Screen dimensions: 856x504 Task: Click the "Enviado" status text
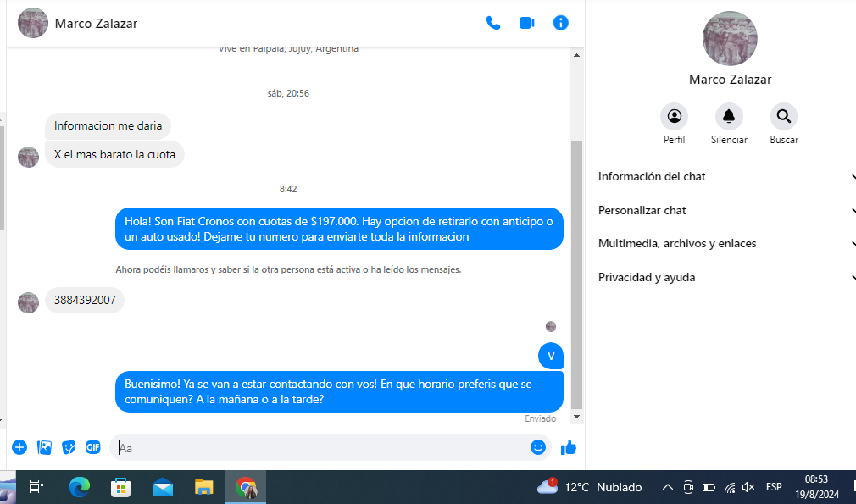[541, 419]
